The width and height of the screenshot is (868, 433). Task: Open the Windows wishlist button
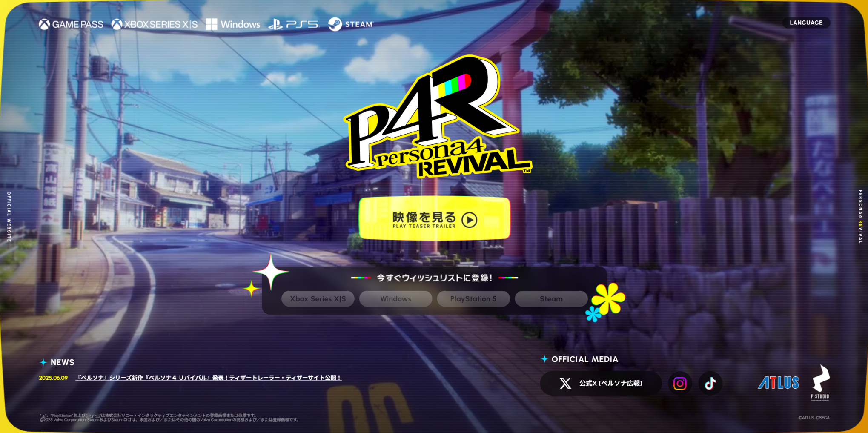pyautogui.click(x=396, y=299)
